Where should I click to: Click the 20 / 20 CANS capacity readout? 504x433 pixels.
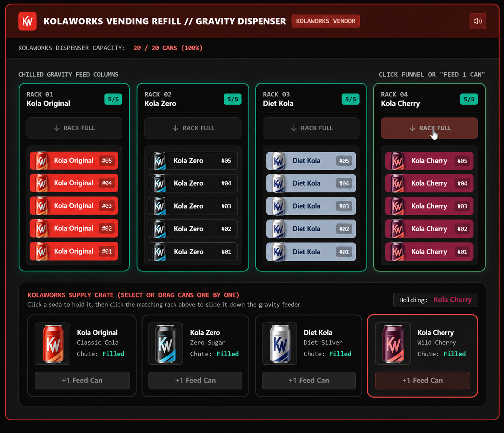(168, 48)
